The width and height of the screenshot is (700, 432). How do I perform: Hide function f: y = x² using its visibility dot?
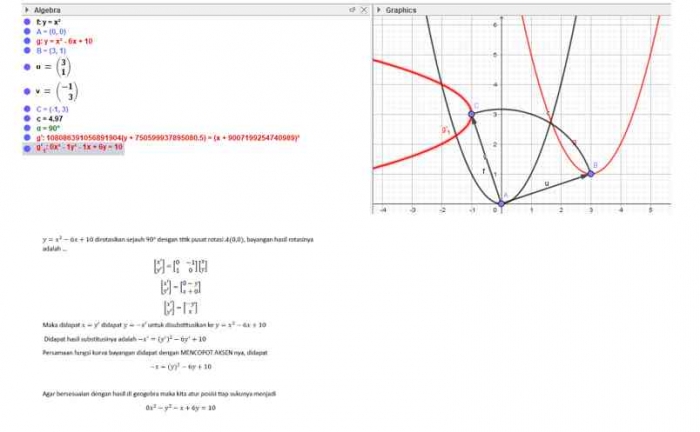(29, 23)
